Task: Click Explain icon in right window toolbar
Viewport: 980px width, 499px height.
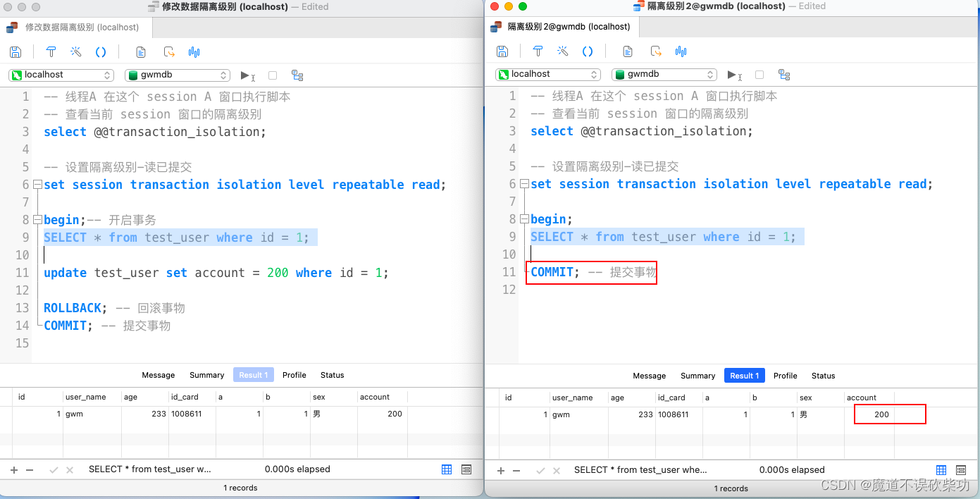Action: coord(784,74)
